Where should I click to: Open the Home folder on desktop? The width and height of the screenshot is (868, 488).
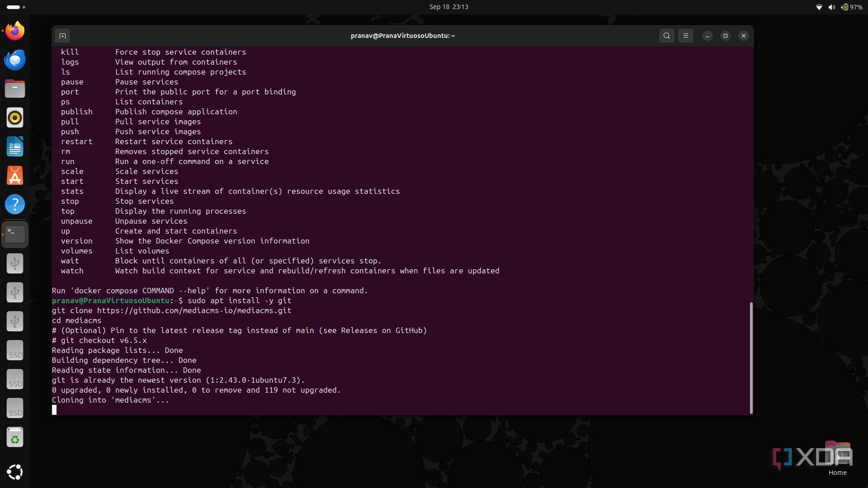(x=837, y=458)
